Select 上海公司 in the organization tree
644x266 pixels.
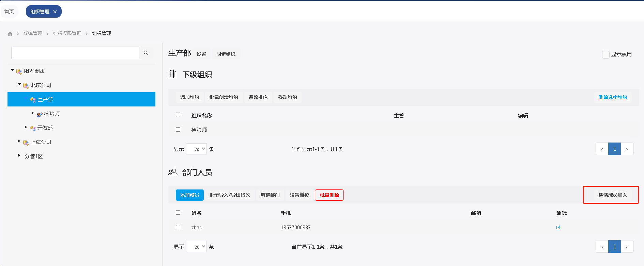pyautogui.click(x=41, y=142)
